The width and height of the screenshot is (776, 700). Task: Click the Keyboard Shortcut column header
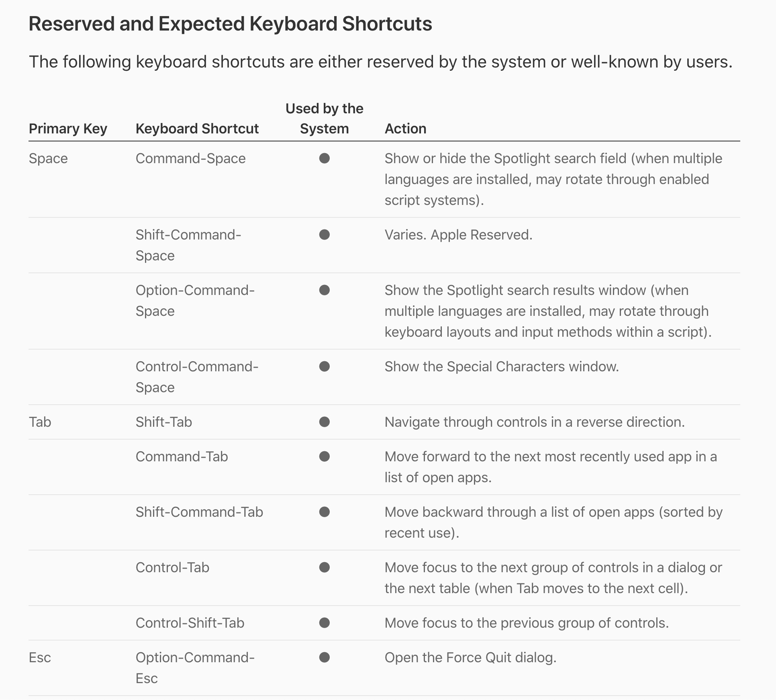click(197, 129)
